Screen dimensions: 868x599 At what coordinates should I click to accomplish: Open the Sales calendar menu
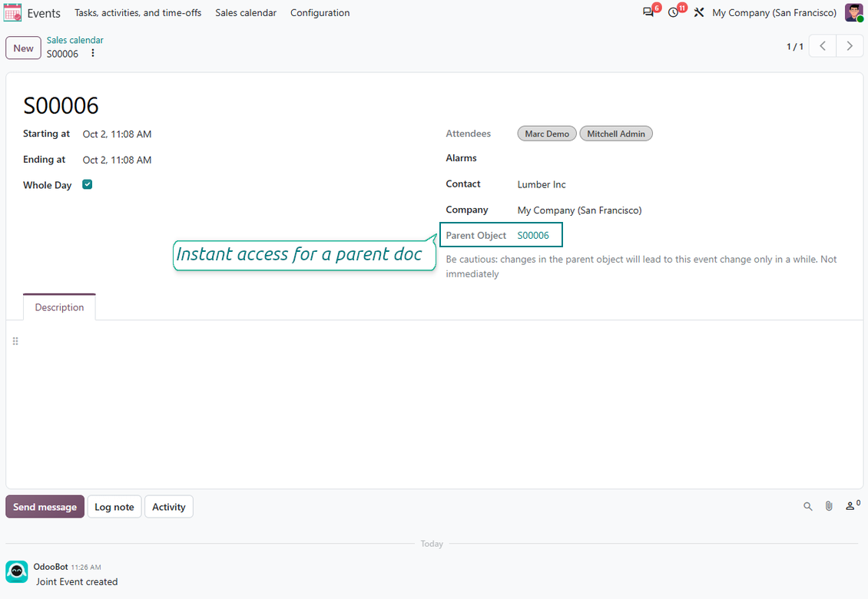coord(246,12)
